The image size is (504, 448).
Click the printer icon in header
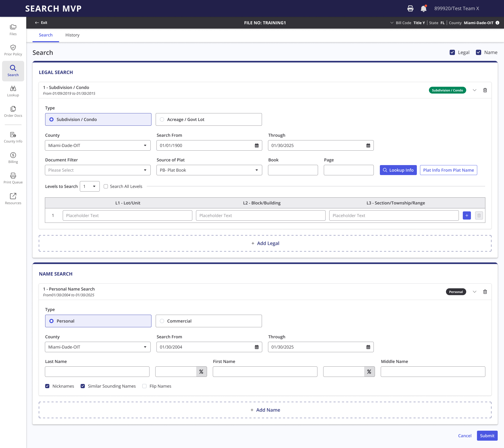410,8
